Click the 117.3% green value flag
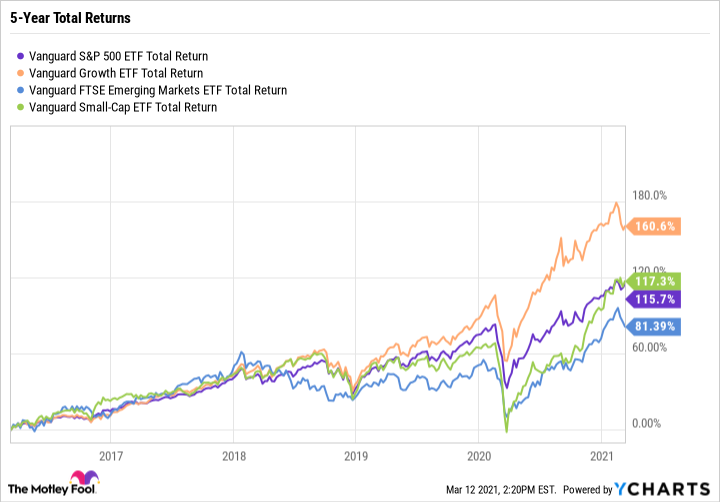The width and height of the screenshot is (720, 502). (x=654, y=281)
